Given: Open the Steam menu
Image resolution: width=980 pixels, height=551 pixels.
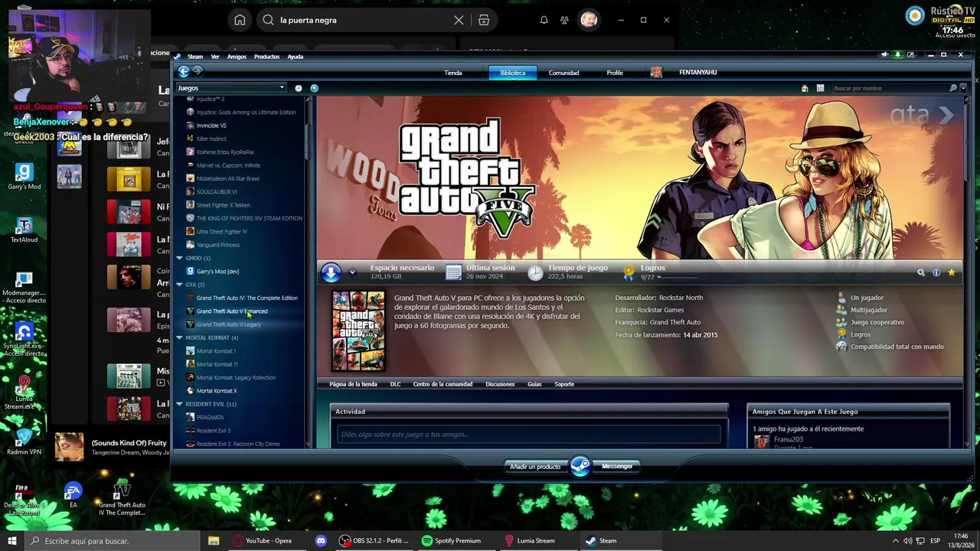Looking at the screenshot, I should tap(195, 57).
